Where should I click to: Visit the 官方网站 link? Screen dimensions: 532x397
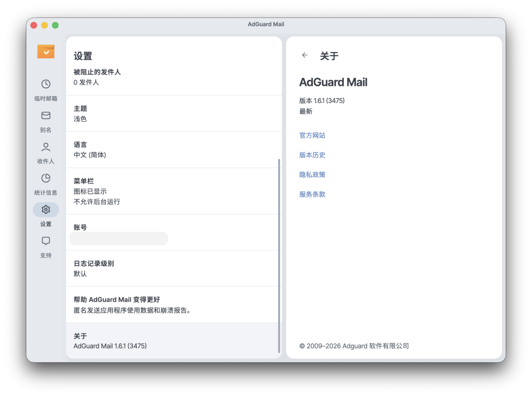312,135
